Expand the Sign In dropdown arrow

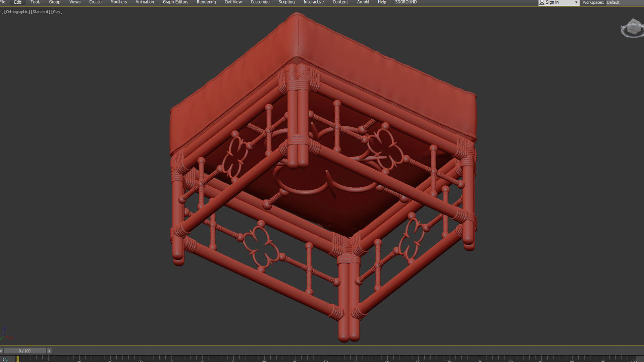(x=576, y=2)
